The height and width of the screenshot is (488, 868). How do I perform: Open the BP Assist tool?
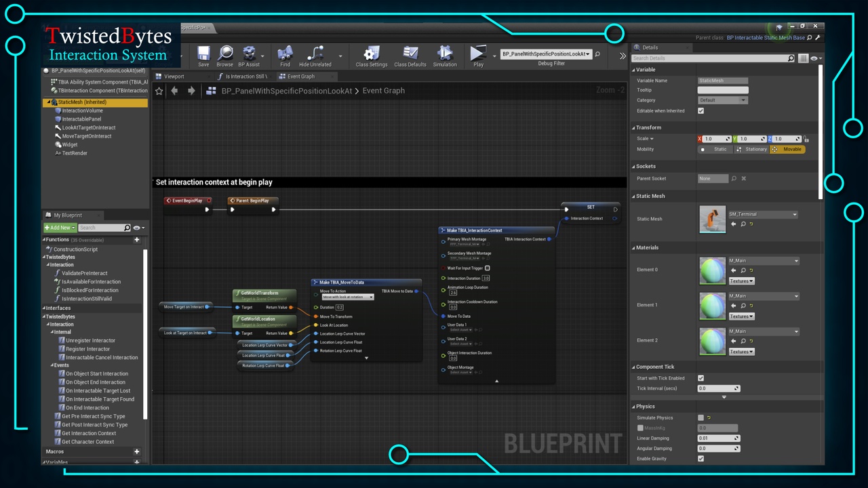[250, 56]
